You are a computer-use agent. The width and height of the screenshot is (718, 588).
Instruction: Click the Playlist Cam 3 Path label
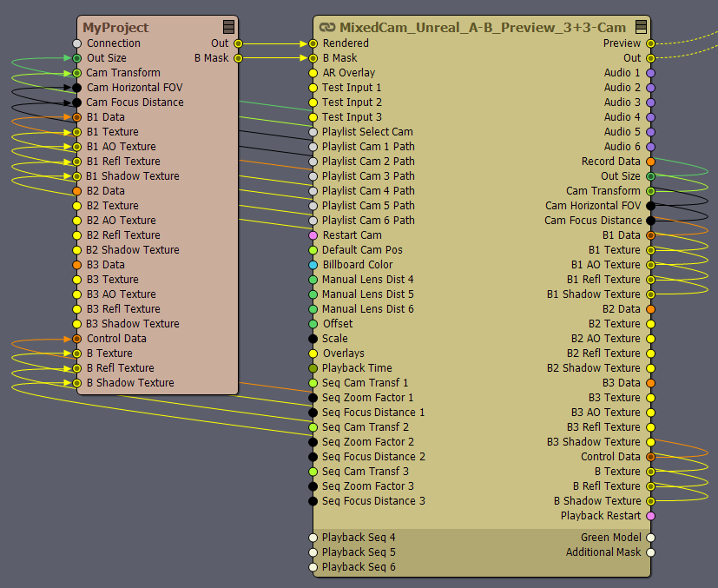368,176
